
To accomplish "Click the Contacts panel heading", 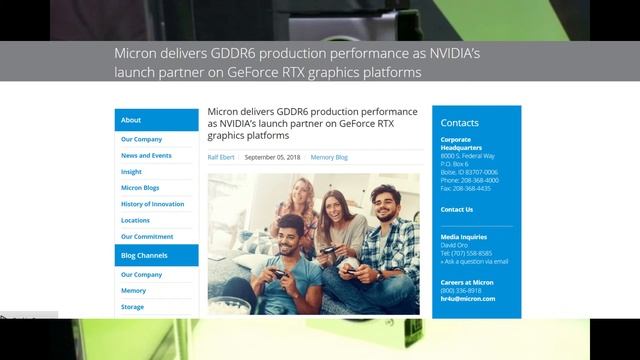I will (x=459, y=123).
